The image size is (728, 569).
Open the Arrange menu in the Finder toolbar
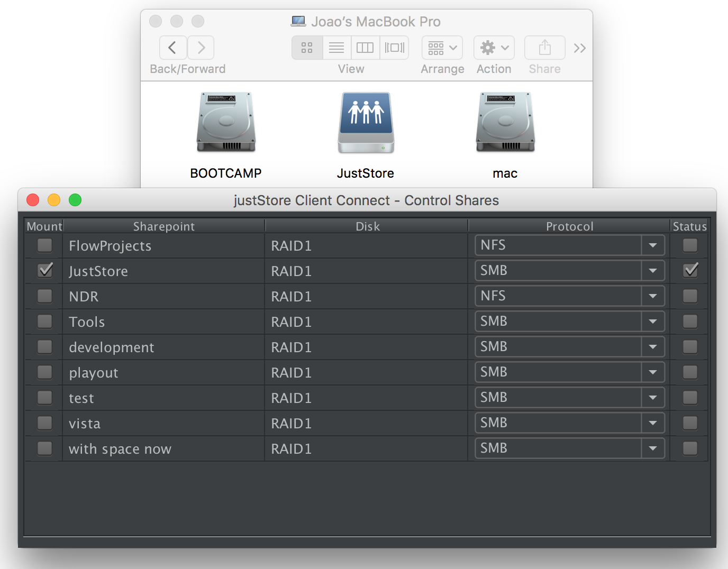[442, 48]
